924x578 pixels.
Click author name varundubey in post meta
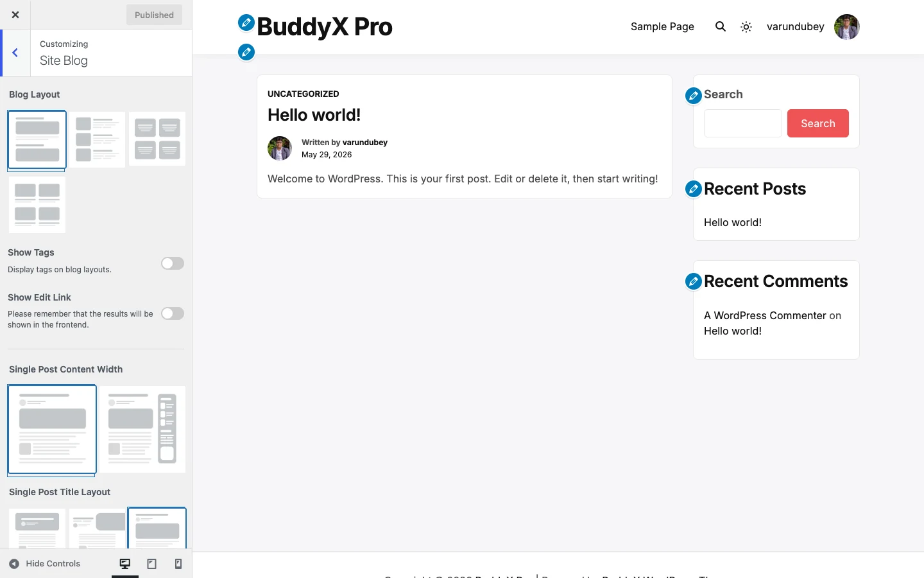(x=365, y=143)
